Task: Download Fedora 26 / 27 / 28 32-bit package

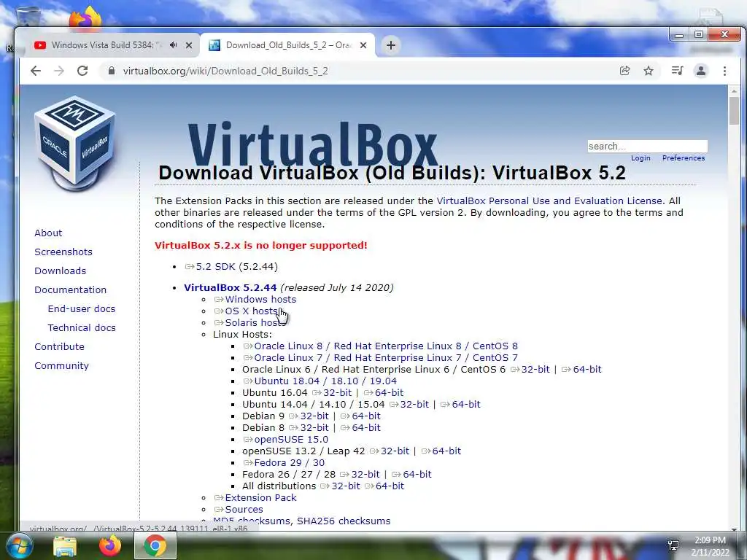Action: click(x=365, y=474)
